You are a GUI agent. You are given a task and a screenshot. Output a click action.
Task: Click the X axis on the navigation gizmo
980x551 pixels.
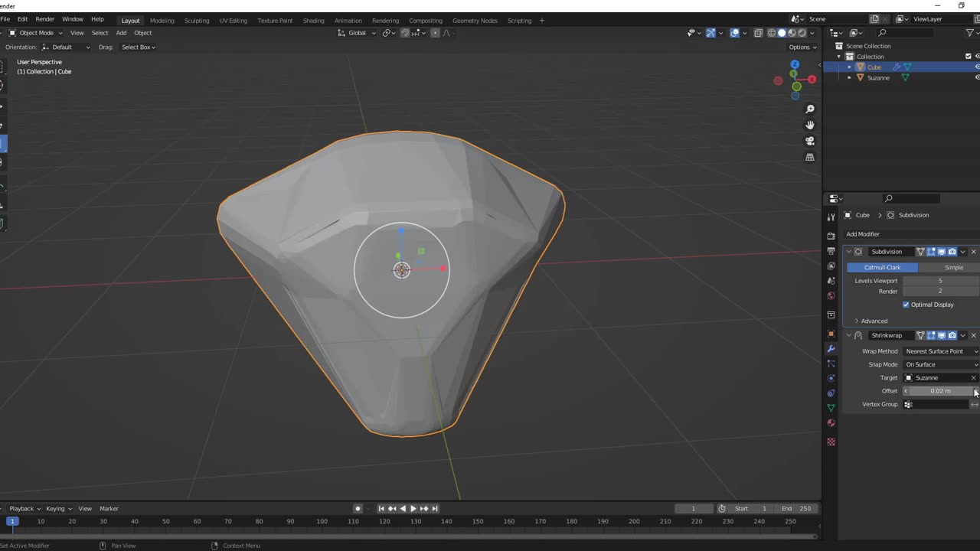(812, 80)
